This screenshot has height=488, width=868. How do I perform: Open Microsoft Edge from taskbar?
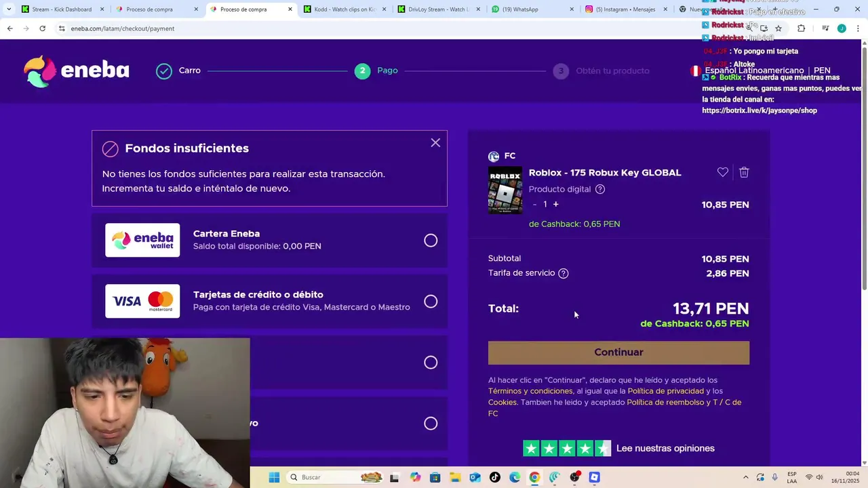pyautogui.click(x=515, y=478)
